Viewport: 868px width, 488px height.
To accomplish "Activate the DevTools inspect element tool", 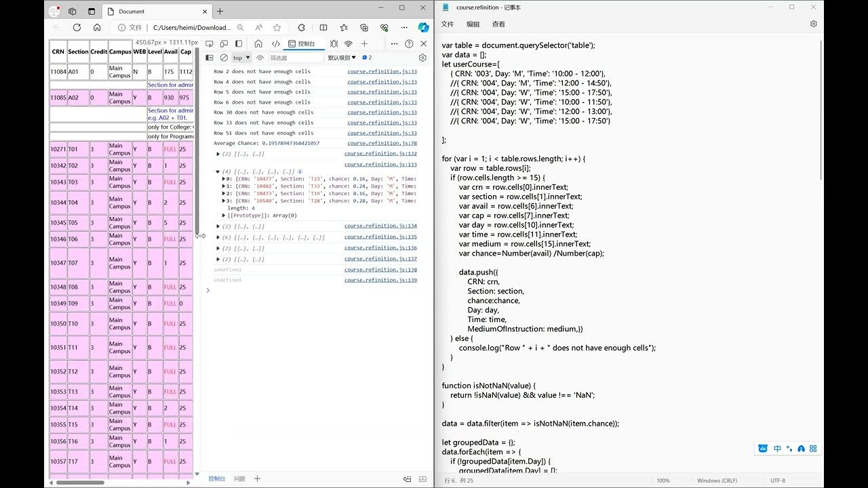I will [210, 43].
